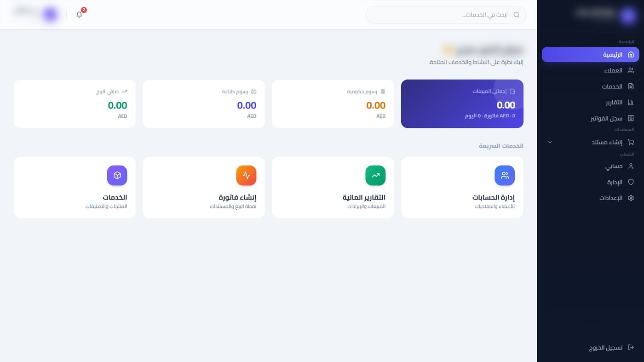Open the الإدارة admin page
This screenshot has height=362, width=644.
[590, 182]
